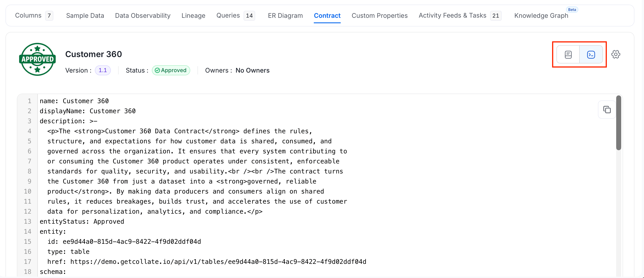Open the Columns tab
The height and width of the screenshot is (278, 644).
point(34,16)
